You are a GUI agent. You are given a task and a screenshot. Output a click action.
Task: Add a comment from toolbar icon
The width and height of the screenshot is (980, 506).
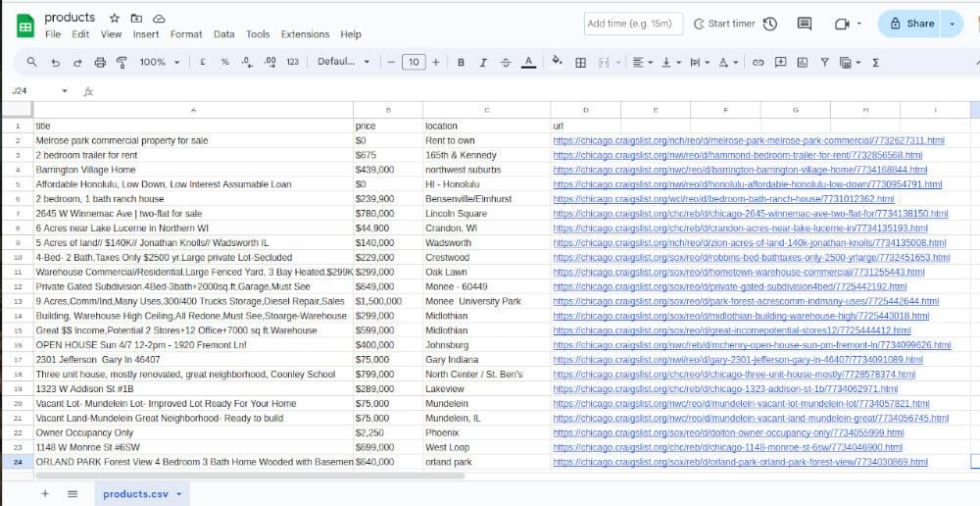pyautogui.click(x=780, y=62)
